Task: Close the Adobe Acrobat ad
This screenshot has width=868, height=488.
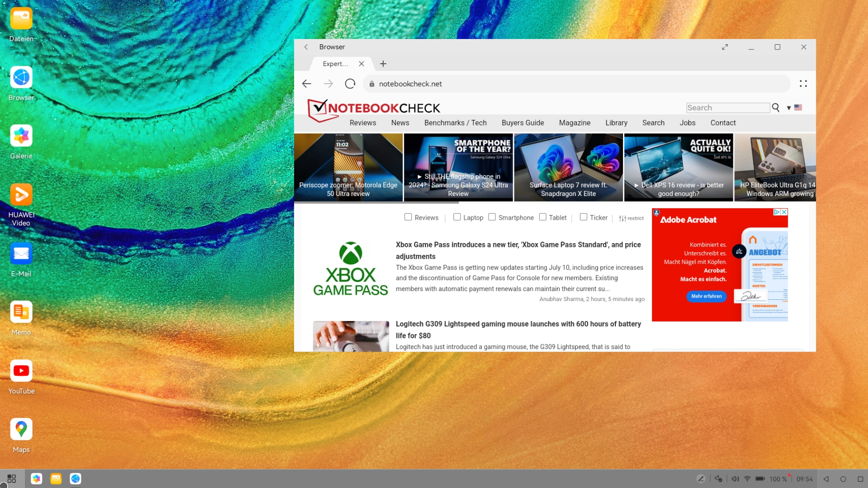Action: point(784,212)
